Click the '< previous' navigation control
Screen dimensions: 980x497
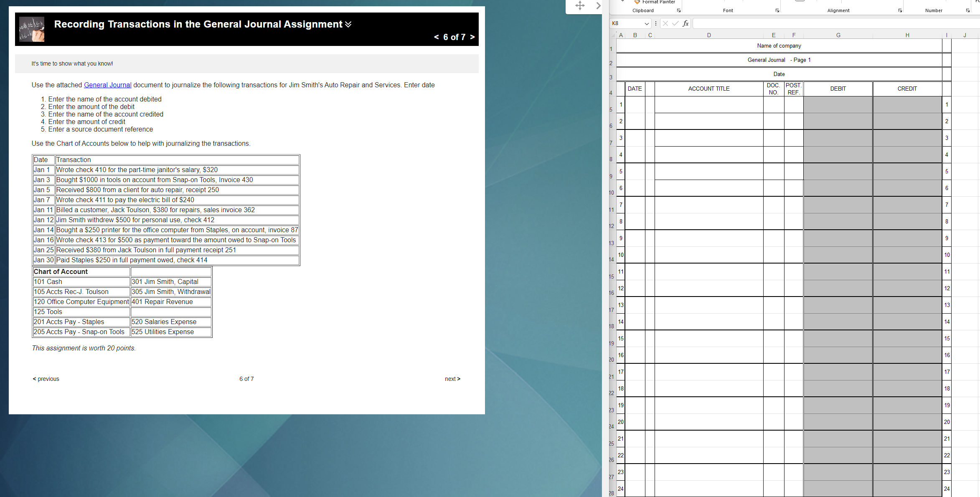point(46,379)
